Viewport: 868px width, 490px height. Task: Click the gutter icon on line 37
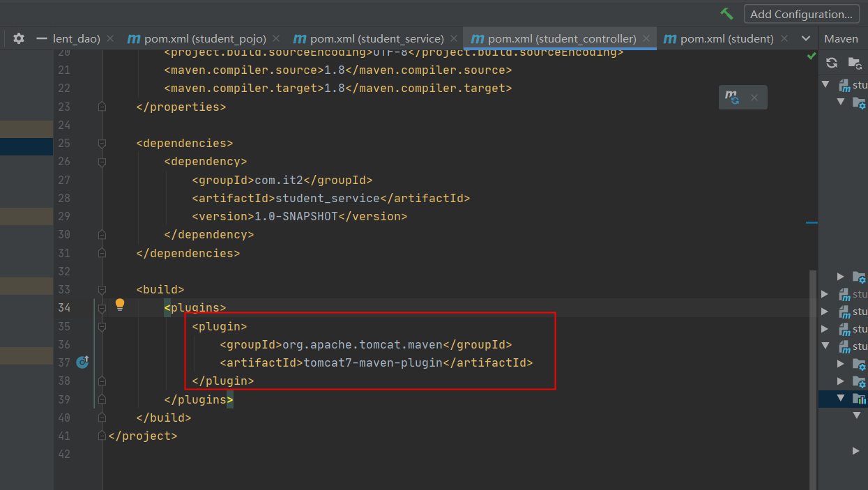tap(83, 362)
